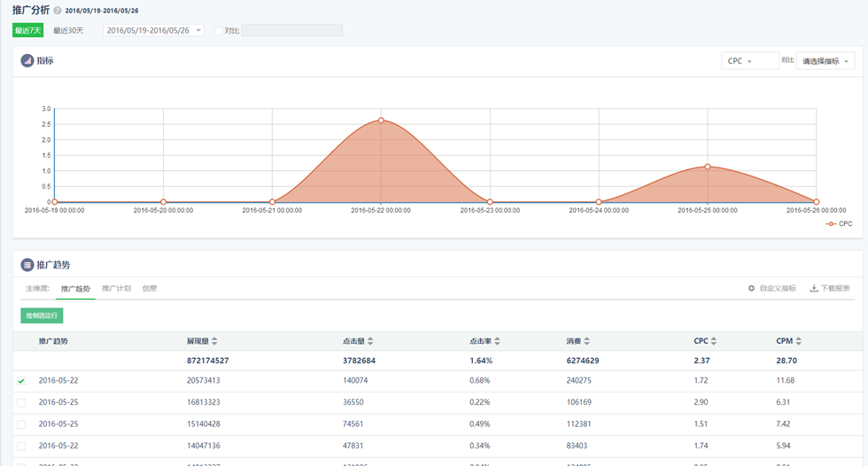Sort table by 展现量 column arrows
This screenshot has height=466, width=868.
214,341
